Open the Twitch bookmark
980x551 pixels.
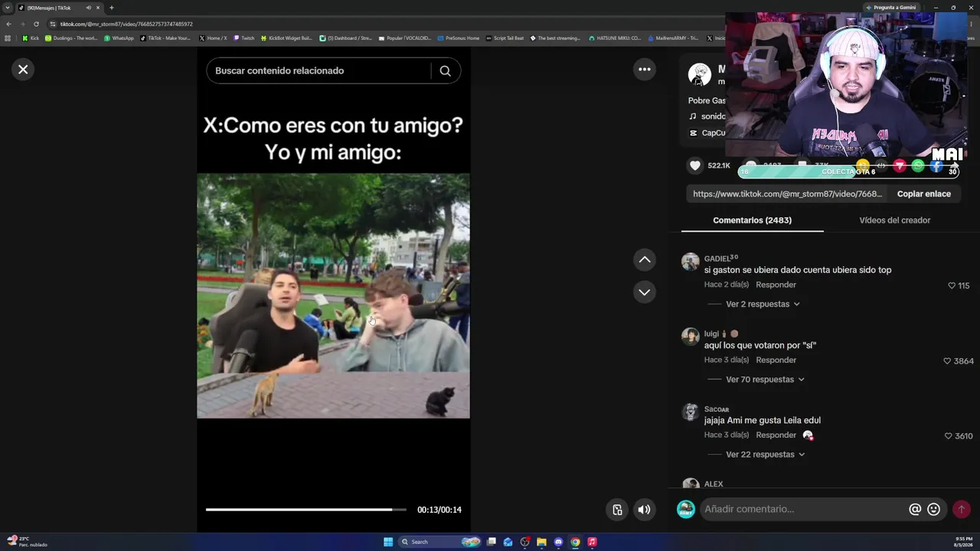click(244, 38)
